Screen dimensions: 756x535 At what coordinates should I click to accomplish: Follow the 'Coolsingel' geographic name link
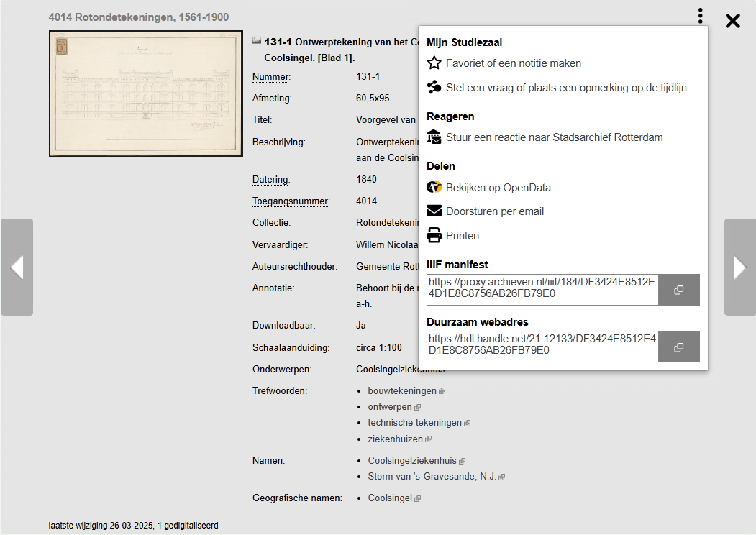pos(390,498)
